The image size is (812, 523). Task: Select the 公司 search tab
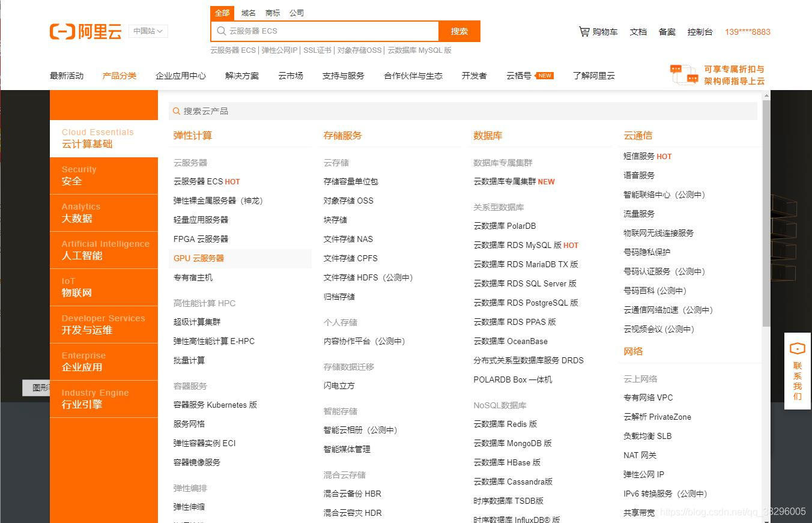(x=297, y=13)
